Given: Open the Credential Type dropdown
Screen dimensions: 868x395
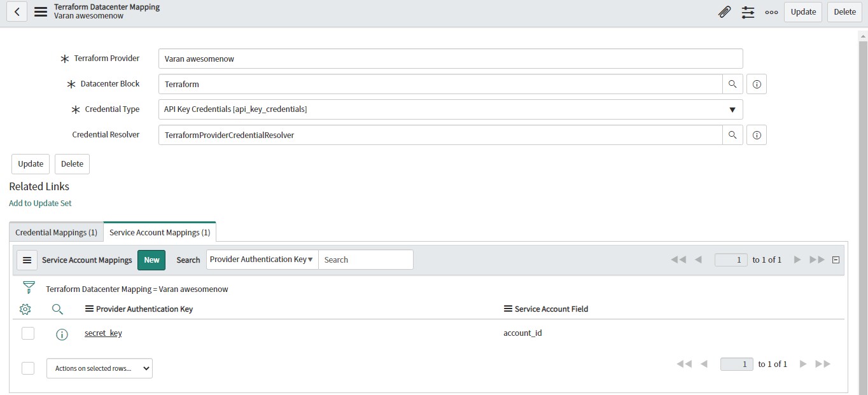Looking at the screenshot, I should [x=731, y=109].
